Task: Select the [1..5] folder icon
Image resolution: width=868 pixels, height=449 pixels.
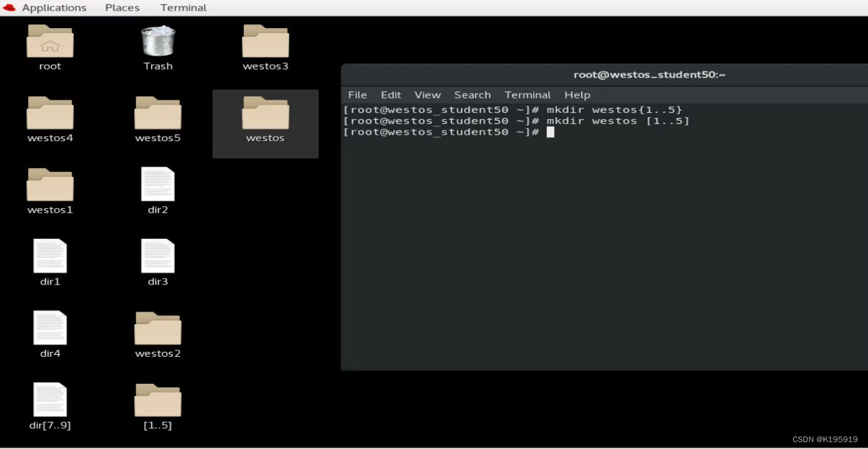Action: [x=158, y=400]
